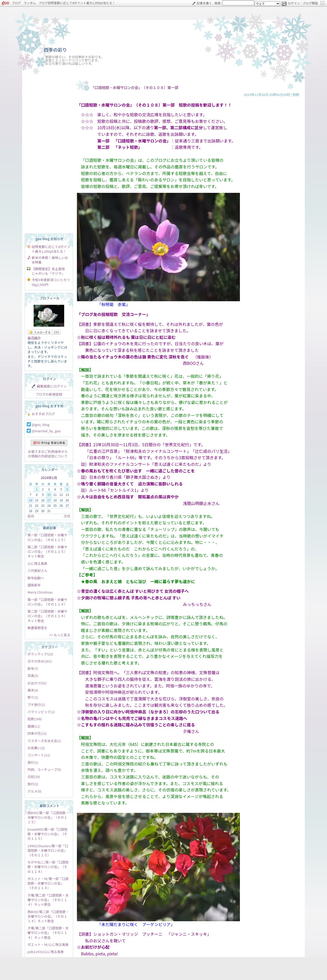
Task: Click the ログイン link in top bar
Action: pyautogui.click(x=293, y=3)
